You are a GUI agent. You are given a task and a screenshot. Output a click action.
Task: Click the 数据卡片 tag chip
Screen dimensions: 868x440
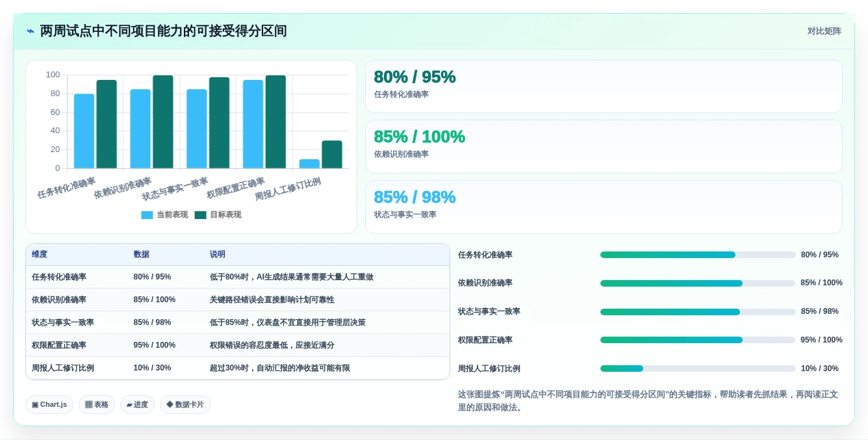tap(185, 404)
